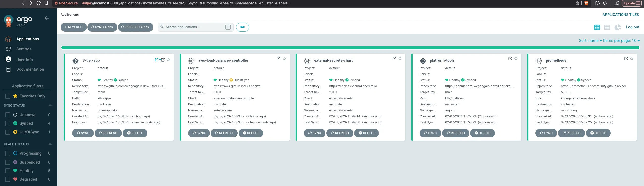This screenshot has height=186, width=644.
Task: Switch to the tiles grid view icon
Action: pyautogui.click(x=597, y=27)
